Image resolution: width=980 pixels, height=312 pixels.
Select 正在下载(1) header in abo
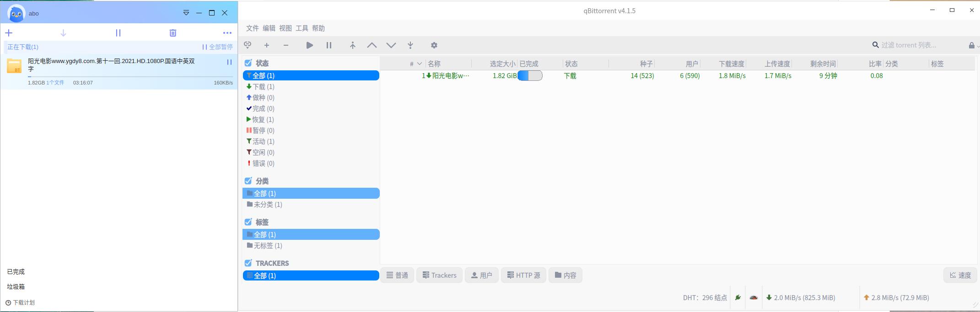pos(23,47)
